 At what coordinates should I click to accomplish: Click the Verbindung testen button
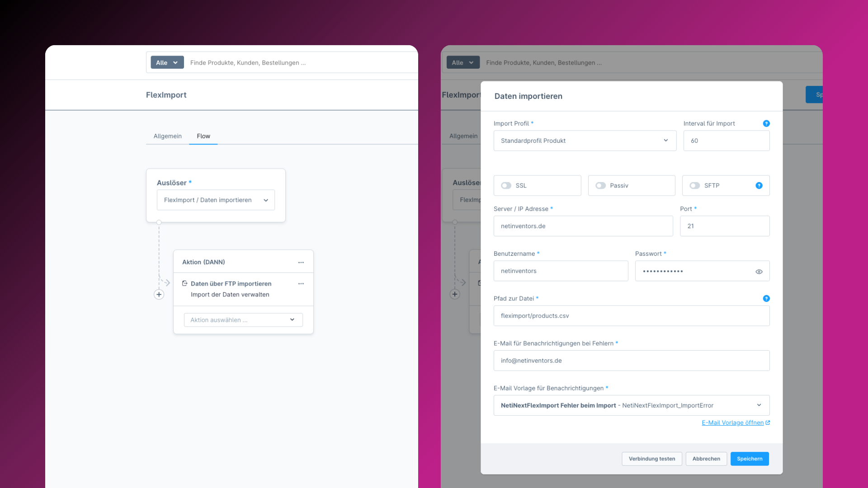tap(651, 459)
